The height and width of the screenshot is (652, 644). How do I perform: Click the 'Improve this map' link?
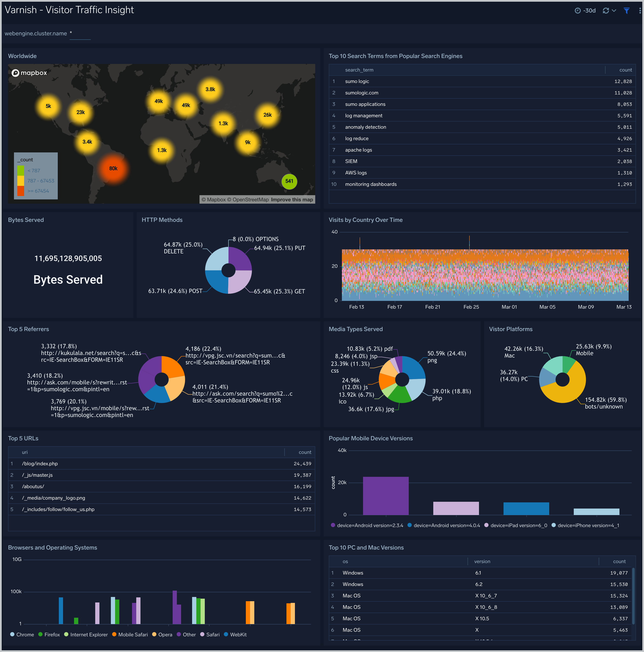tap(292, 200)
